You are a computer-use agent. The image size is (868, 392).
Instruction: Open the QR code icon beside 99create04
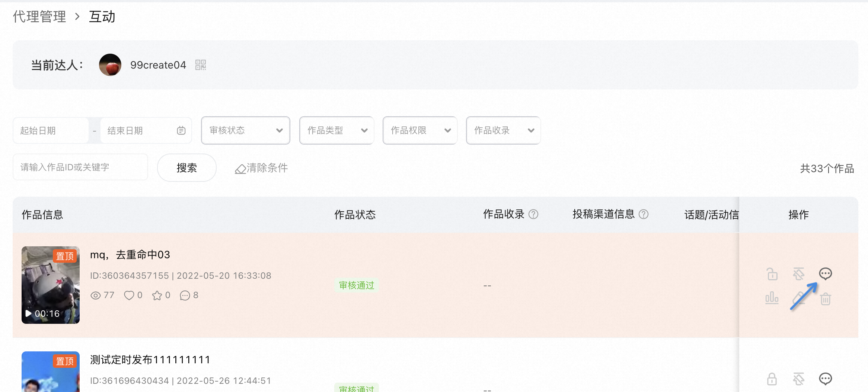click(201, 65)
